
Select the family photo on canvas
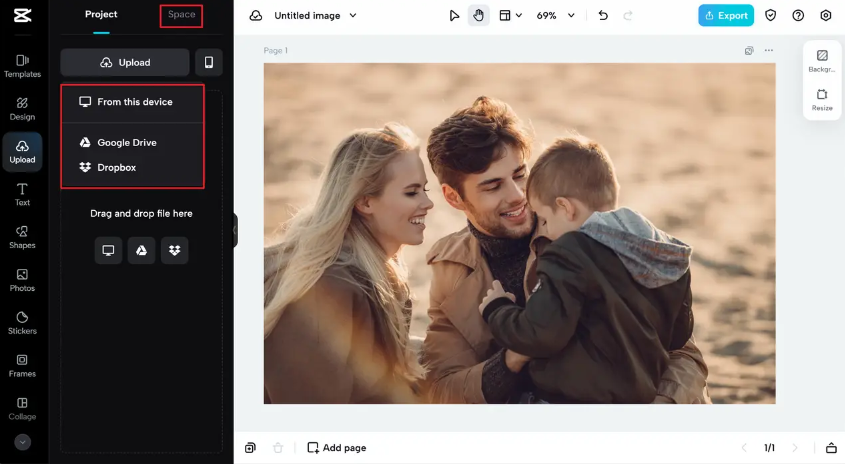coord(520,233)
